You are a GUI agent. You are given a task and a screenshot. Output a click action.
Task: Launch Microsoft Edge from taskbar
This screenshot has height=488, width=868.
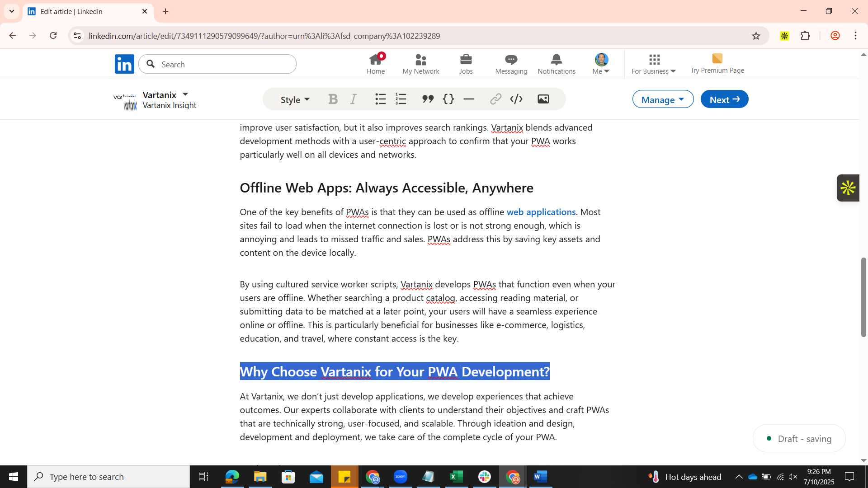tap(232, 477)
